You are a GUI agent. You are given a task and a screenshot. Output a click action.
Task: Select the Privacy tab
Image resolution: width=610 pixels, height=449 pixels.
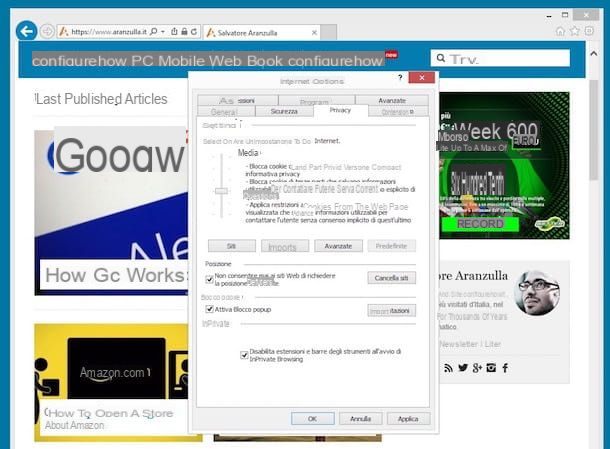(340, 110)
